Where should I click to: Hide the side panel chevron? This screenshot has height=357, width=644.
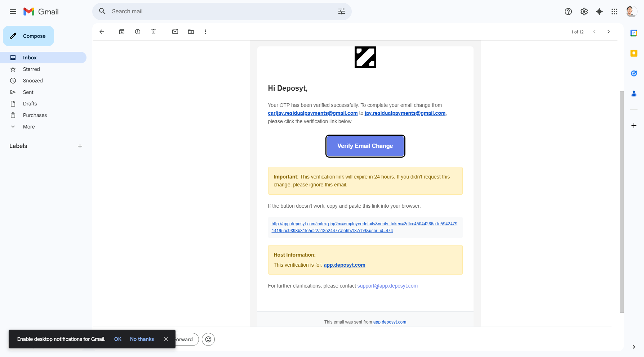(x=634, y=347)
